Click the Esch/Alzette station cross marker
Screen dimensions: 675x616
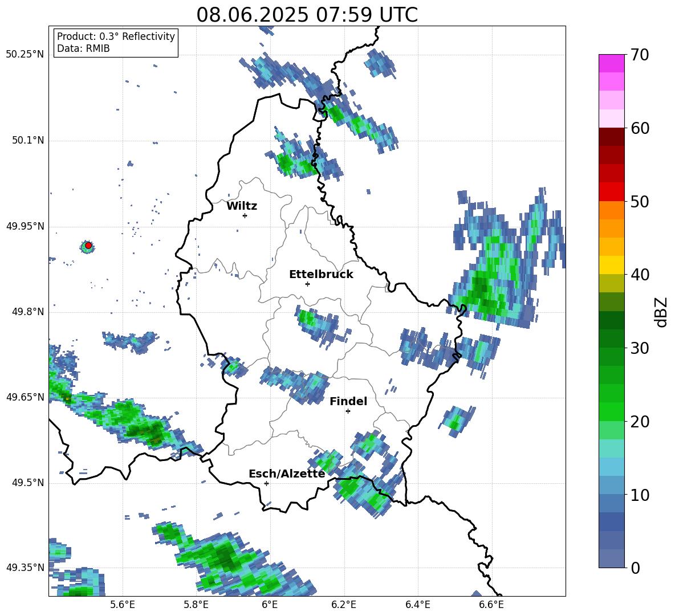(x=266, y=483)
